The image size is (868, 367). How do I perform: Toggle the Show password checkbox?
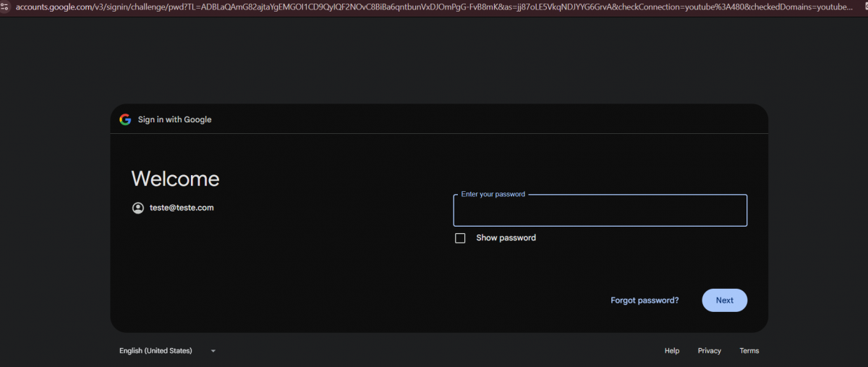460,238
